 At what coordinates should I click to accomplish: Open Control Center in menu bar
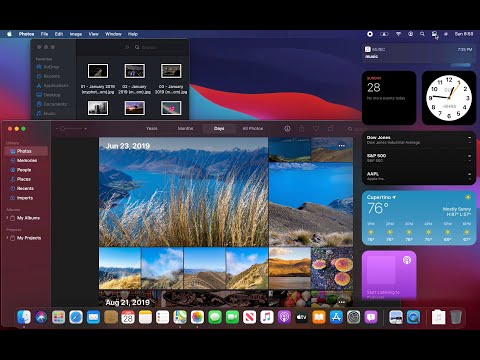click(434, 34)
